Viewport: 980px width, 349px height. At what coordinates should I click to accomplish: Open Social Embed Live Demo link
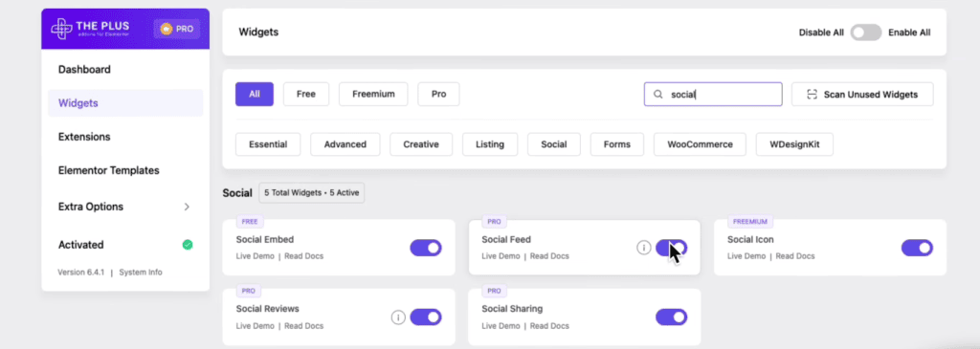(255, 256)
